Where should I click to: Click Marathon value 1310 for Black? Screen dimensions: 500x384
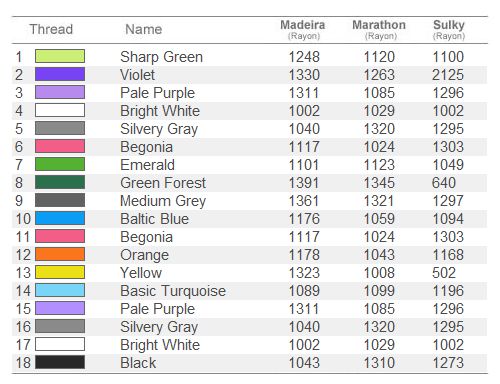379,363
